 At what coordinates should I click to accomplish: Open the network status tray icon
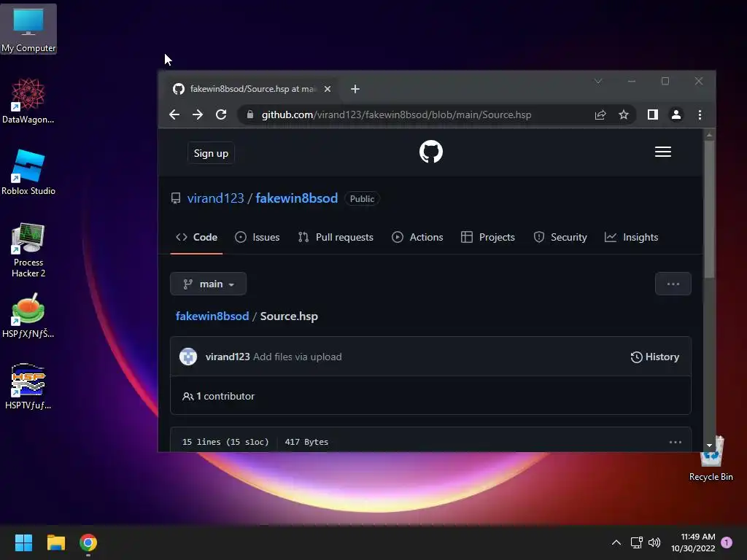coord(636,542)
